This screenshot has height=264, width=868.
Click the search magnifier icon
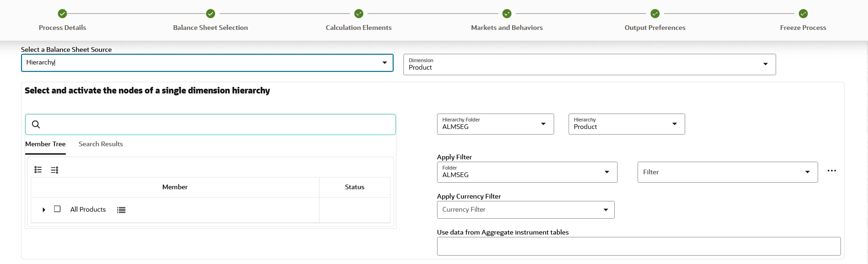(x=36, y=124)
